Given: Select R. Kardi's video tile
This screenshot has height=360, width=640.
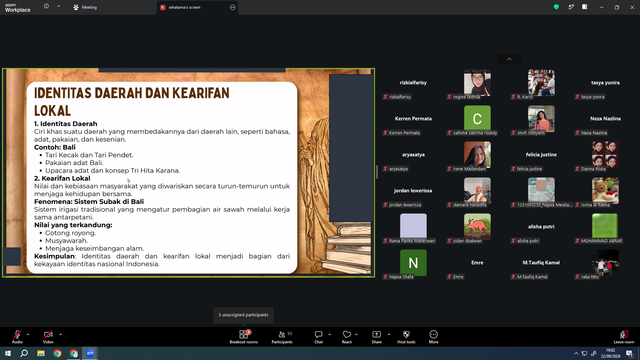Looking at the screenshot, I should click(541, 83).
